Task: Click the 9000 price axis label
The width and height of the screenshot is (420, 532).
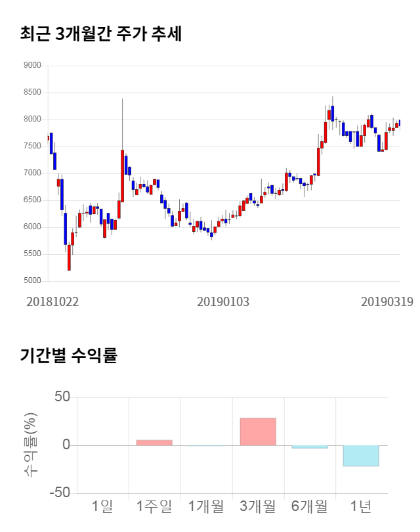Action: point(32,66)
